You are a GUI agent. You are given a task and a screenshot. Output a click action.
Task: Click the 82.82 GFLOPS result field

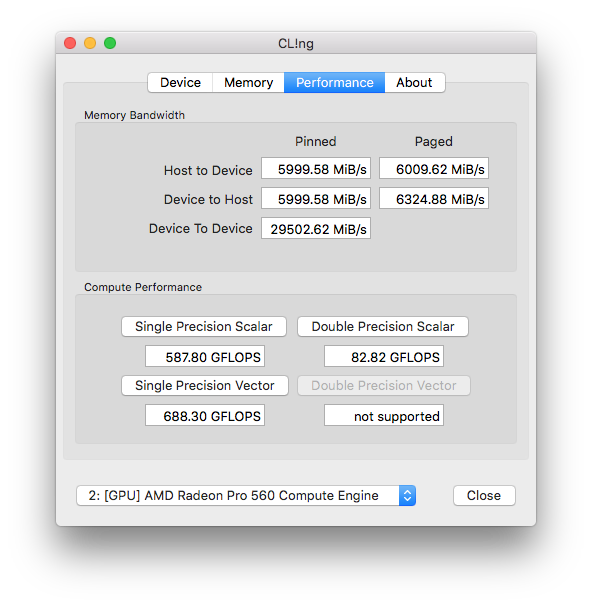click(x=384, y=356)
